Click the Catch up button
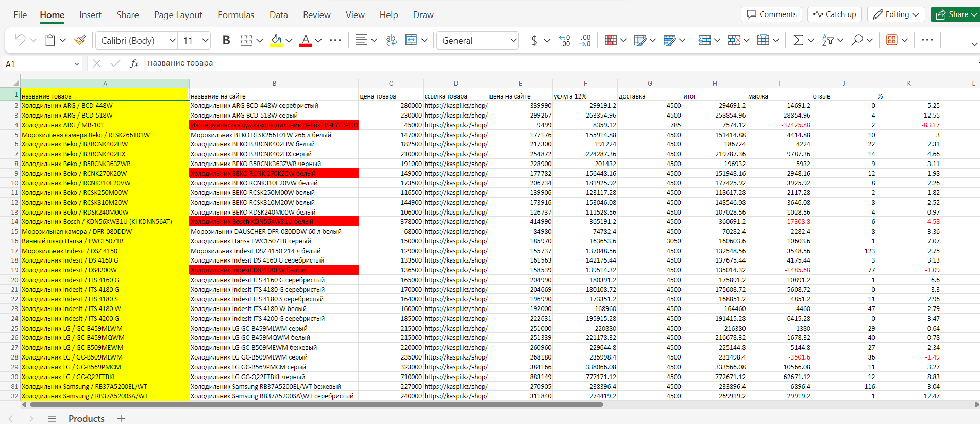 pos(835,14)
